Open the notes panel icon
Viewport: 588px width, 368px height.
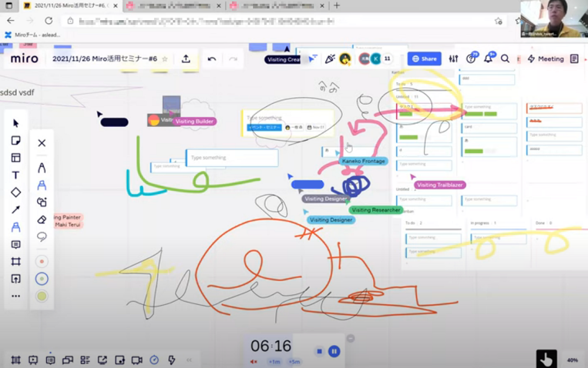(574, 58)
